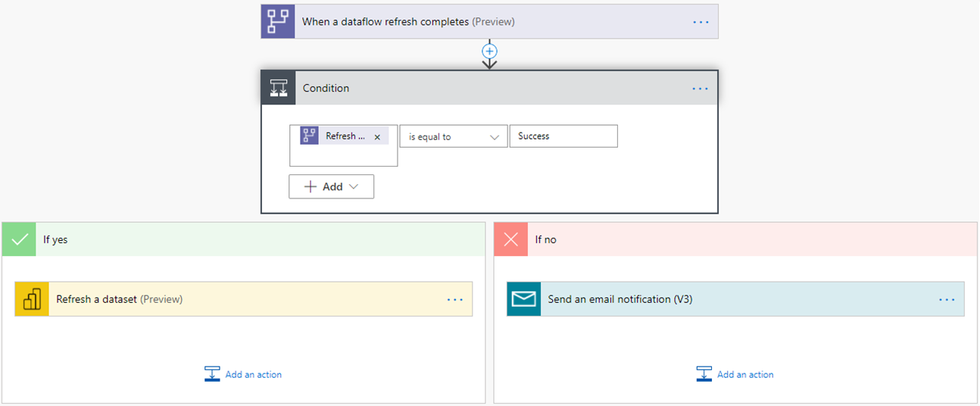Click the dataflow trigger icon
980x406 pixels.
278,22
